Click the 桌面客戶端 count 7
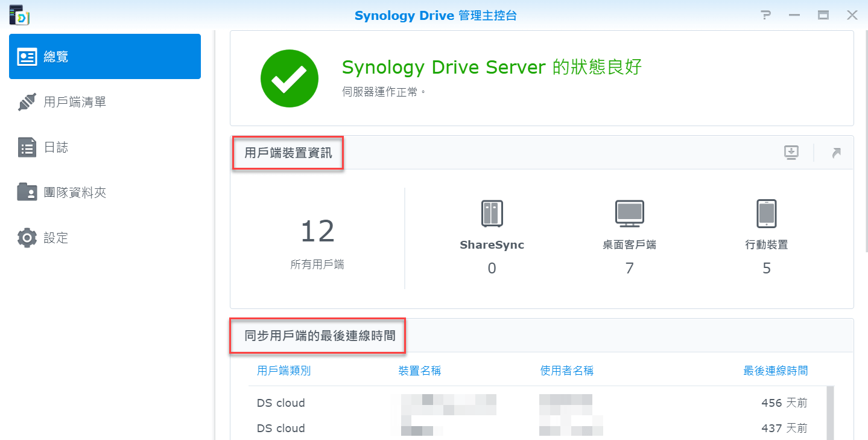The image size is (868, 440). (630, 269)
